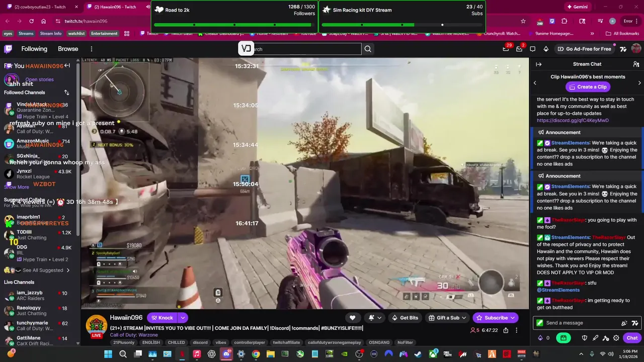The height and width of the screenshot is (362, 644).
Task: Click the Sim Racing kit subs progress bar
Action: click(403, 25)
